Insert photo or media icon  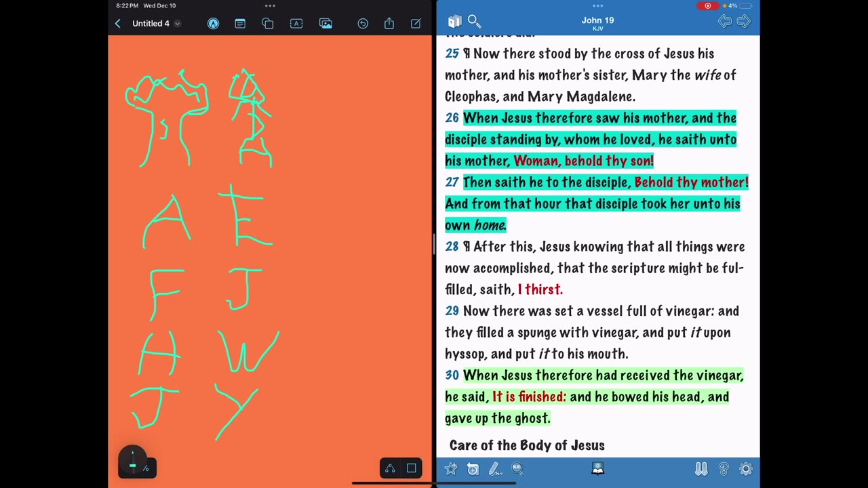(x=325, y=24)
